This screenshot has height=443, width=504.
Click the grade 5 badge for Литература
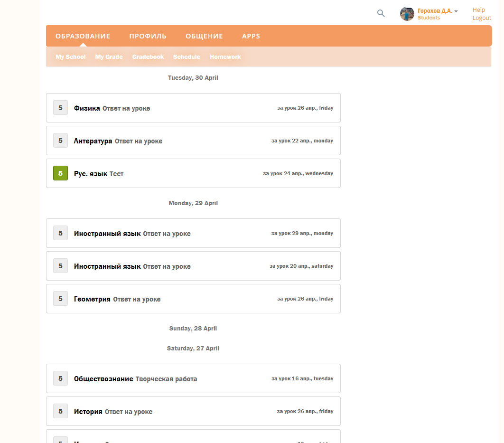60,141
